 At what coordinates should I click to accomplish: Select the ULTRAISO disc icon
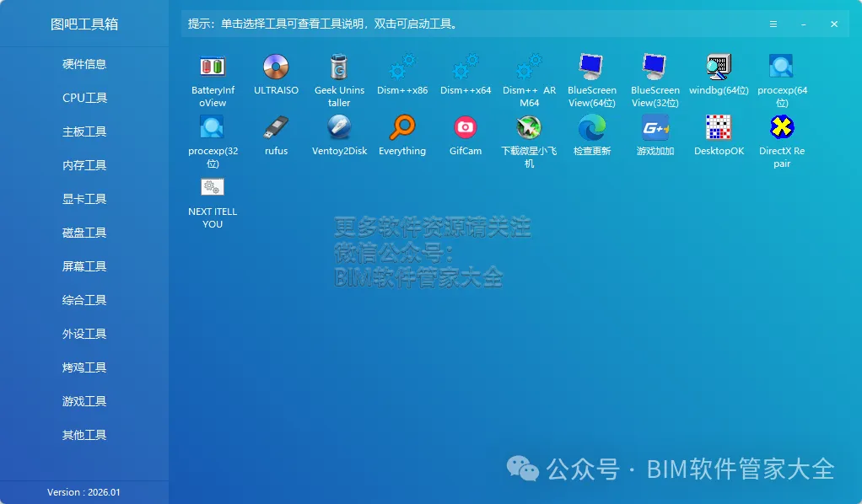(276, 67)
